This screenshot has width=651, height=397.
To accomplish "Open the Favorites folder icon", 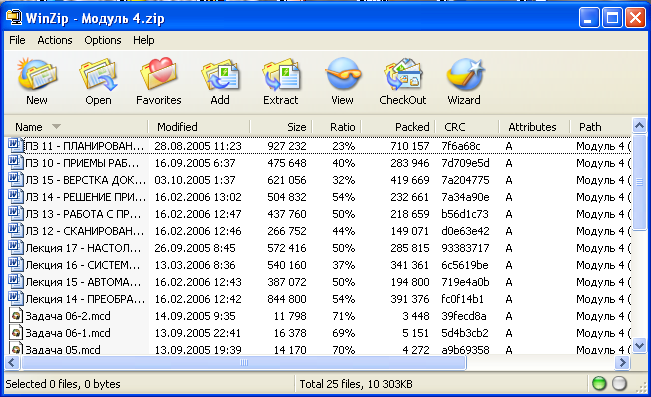I will 159,75.
